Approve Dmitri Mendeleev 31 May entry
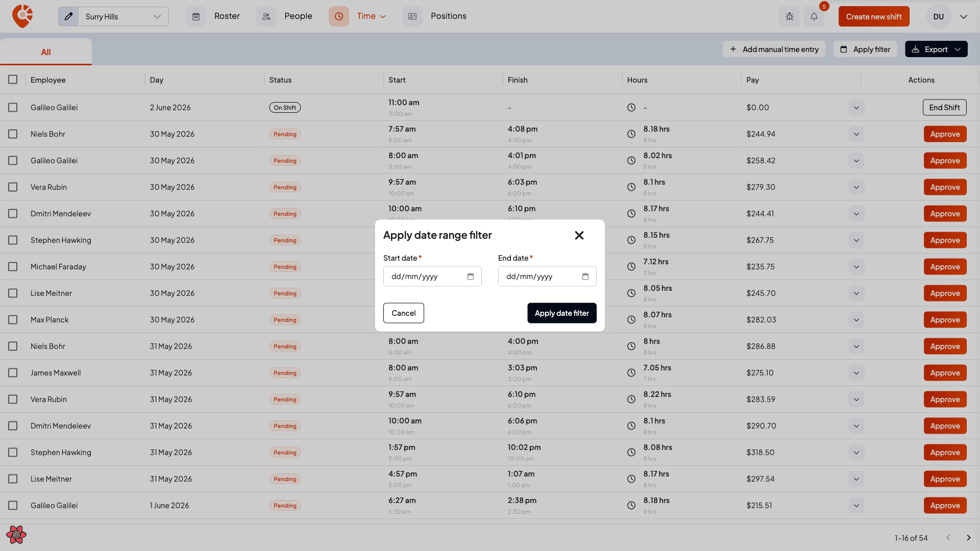Viewport: 980px width, 551px height. pyautogui.click(x=945, y=426)
